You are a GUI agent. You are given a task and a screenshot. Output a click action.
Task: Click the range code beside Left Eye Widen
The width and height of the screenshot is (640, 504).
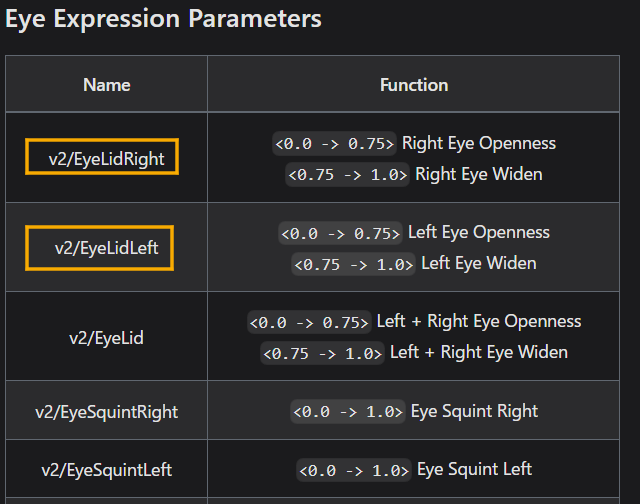tap(354, 265)
